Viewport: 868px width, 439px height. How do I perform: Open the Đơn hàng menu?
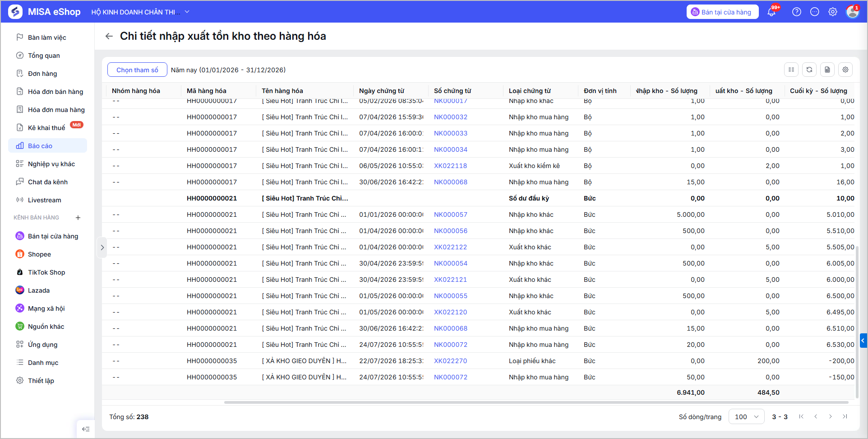tap(42, 74)
